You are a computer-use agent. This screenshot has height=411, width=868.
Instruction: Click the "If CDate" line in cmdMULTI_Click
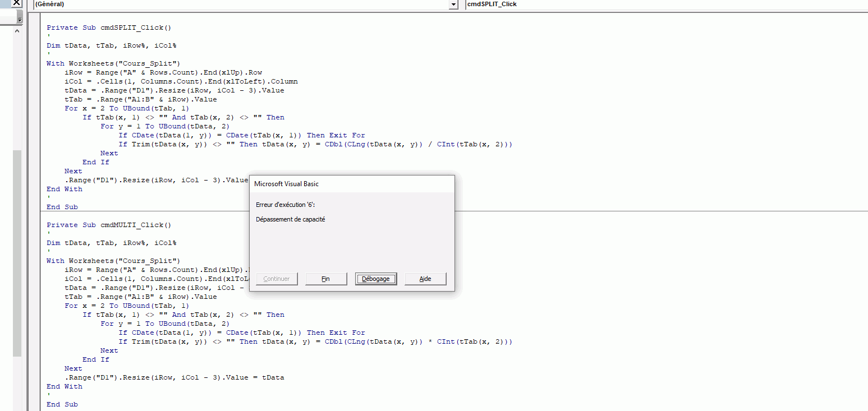click(242, 333)
